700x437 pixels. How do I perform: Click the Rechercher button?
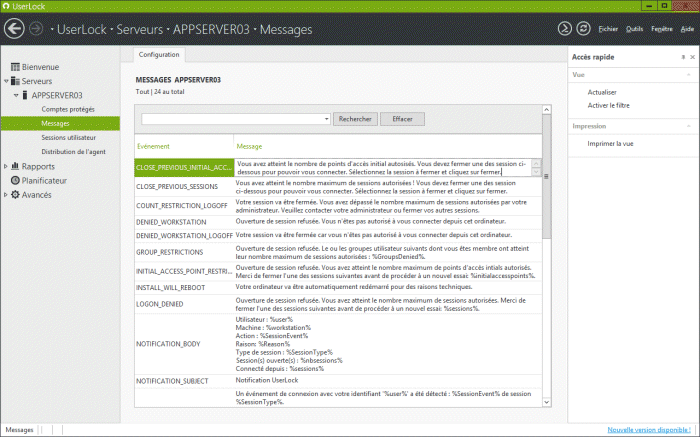(355, 119)
